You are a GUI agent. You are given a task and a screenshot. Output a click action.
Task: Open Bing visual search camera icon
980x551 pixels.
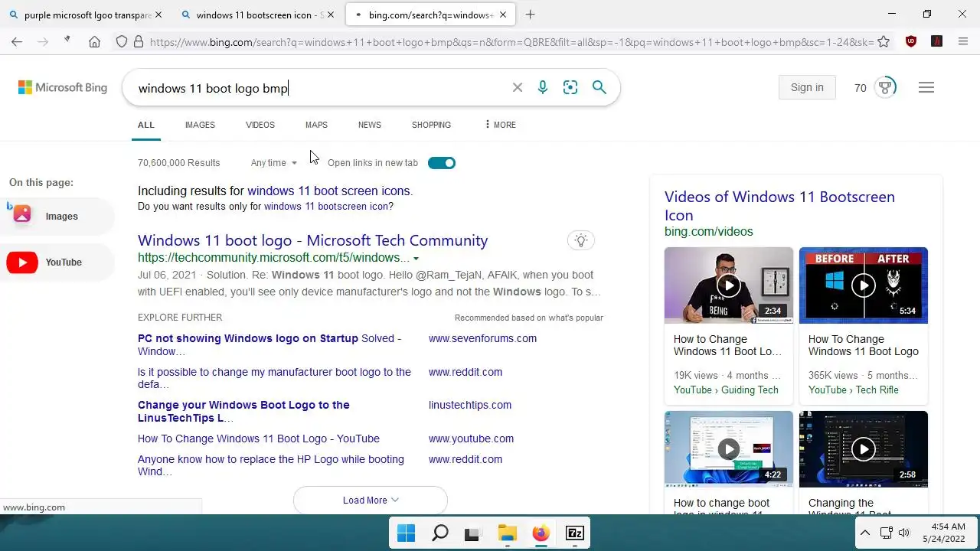coord(570,87)
